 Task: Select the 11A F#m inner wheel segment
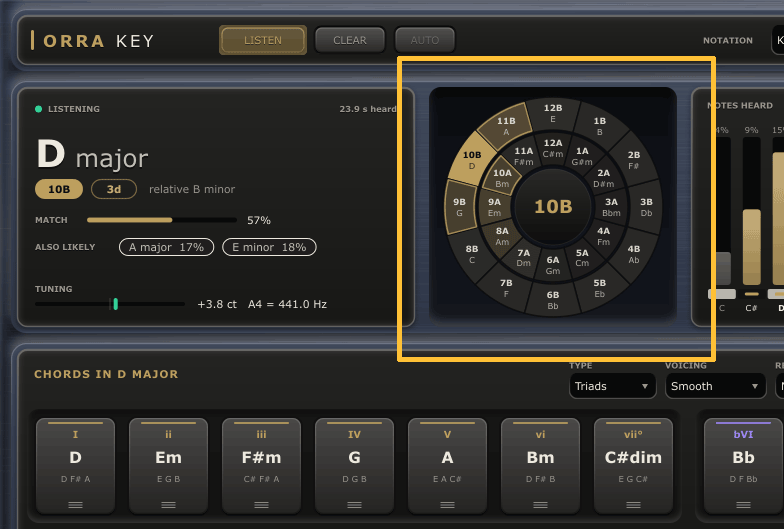524,156
